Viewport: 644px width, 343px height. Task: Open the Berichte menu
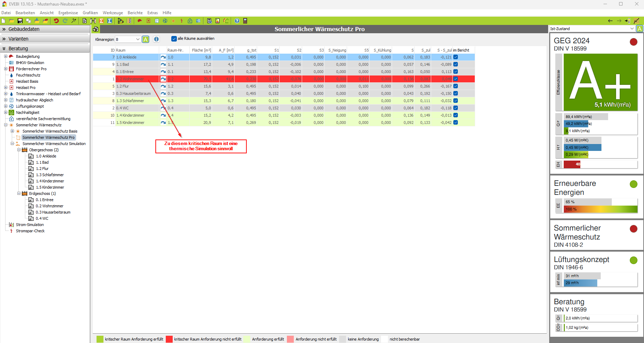click(135, 13)
